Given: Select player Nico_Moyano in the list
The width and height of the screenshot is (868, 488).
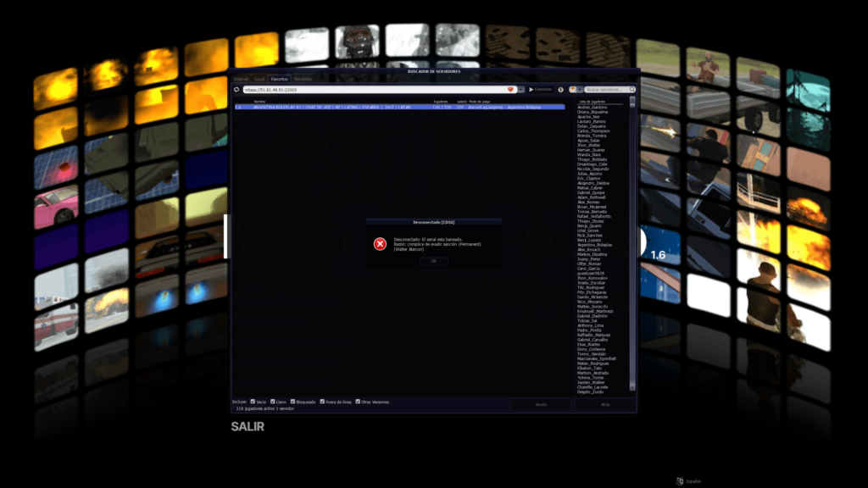Looking at the screenshot, I should pos(590,302).
